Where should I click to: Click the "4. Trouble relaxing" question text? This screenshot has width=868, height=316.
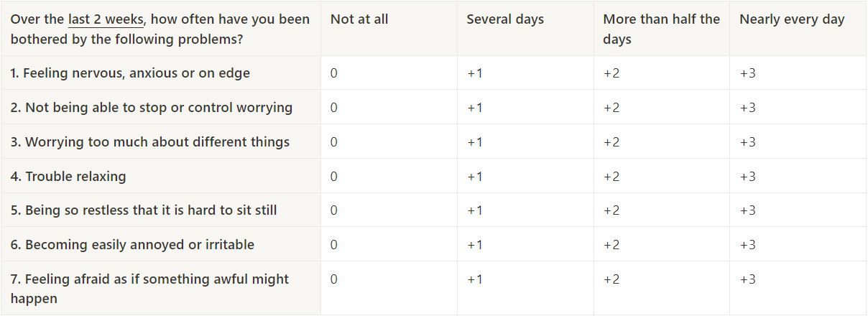tap(68, 177)
